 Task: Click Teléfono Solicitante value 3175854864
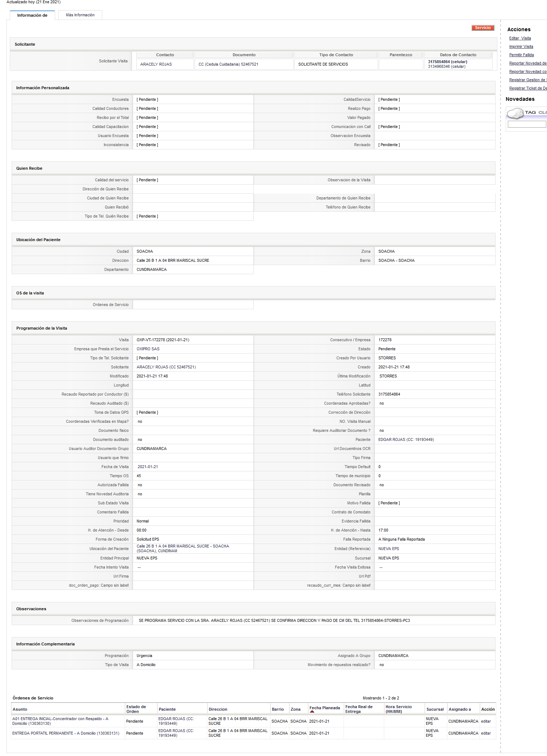coord(389,394)
